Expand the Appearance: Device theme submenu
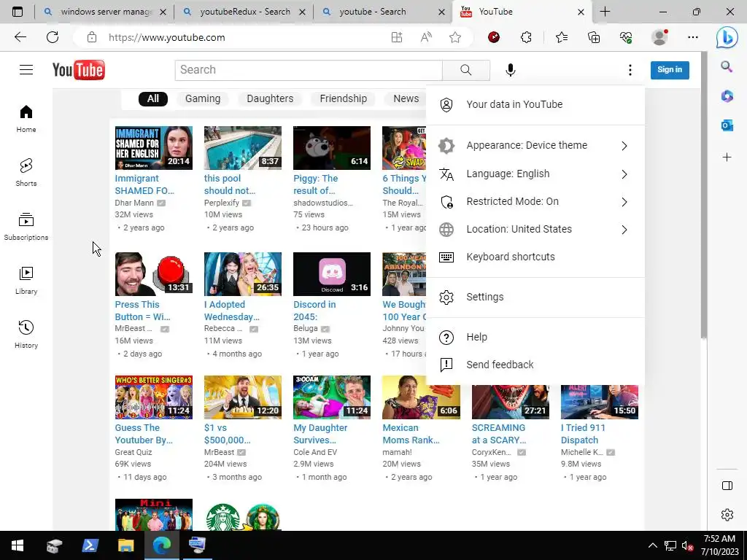This screenshot has width=747, height=560. coord(535,146)
